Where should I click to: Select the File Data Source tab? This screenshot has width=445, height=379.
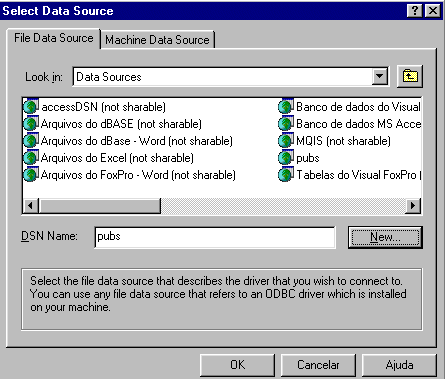(x=53, y=38)
